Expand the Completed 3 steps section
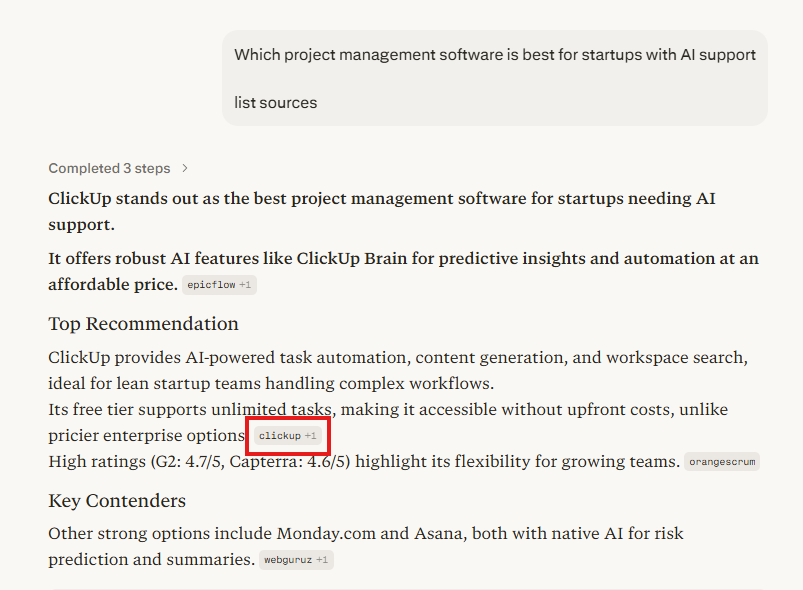 [109, 168]
